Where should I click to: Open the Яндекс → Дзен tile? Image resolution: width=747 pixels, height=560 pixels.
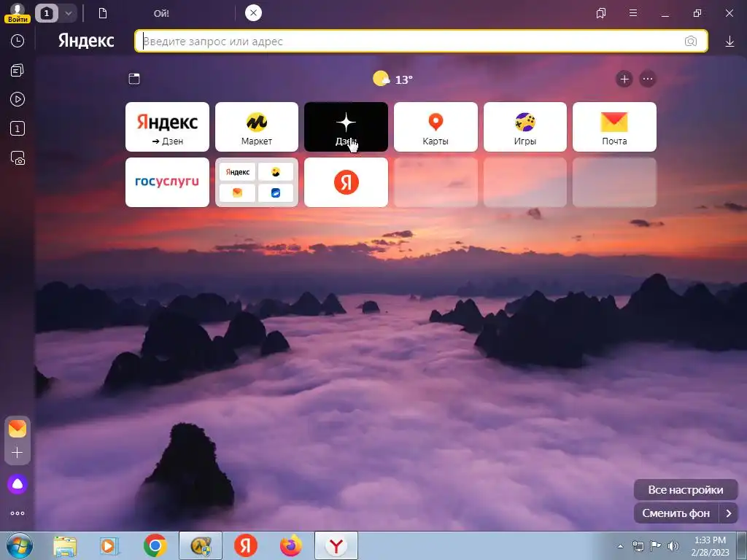point(167,127)
